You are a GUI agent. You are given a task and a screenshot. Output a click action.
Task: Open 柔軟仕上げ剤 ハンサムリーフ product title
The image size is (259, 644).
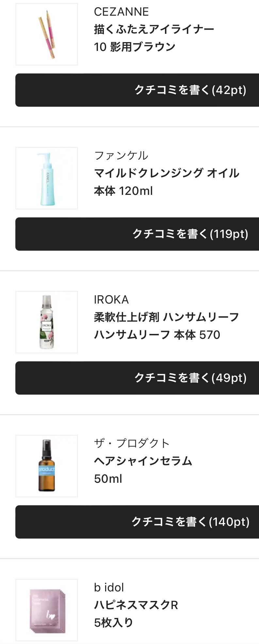167,317
